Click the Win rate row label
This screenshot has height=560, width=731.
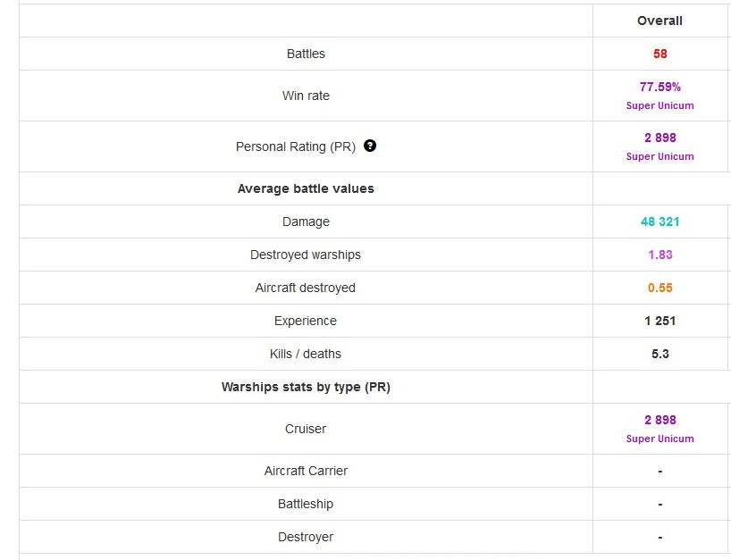306,96
